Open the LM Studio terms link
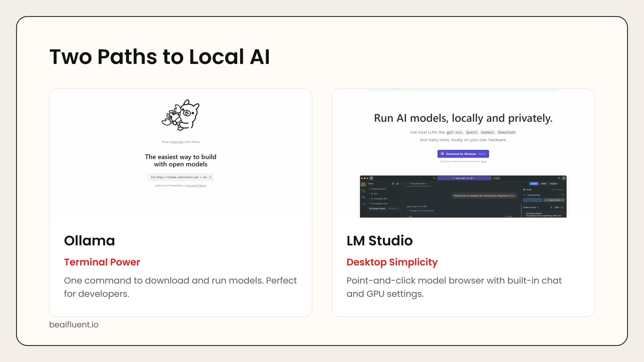 484,162
